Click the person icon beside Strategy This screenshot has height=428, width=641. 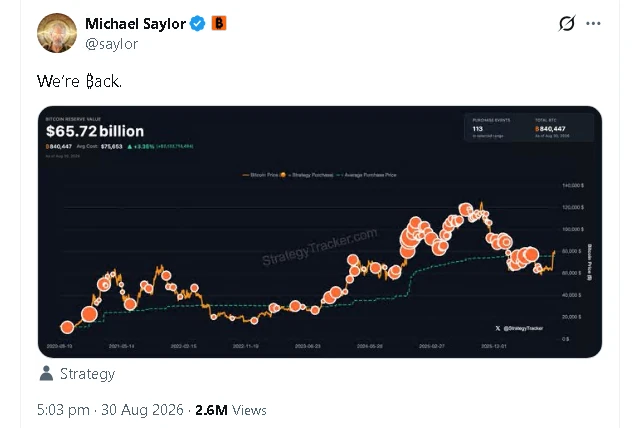pos(46,373)
